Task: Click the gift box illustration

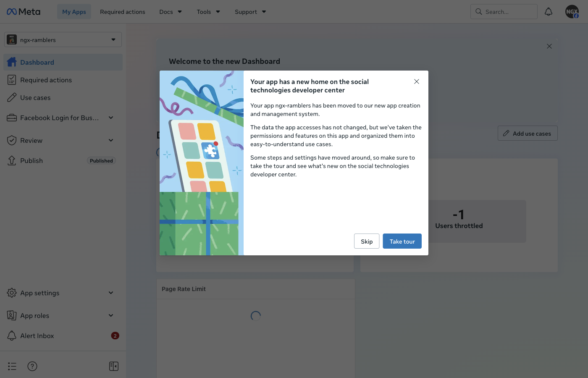Action: click(202, 163)
